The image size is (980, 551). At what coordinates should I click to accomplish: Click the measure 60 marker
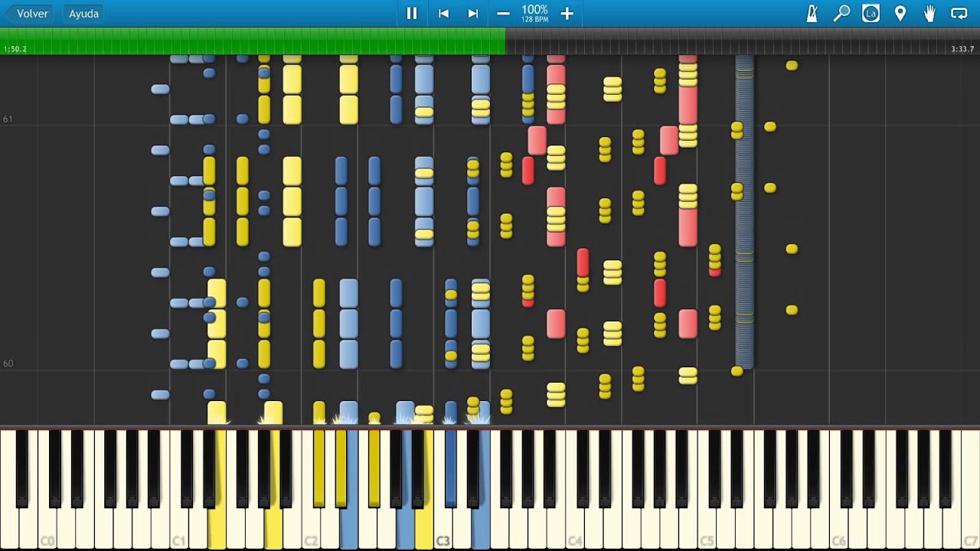click(8, 364)
